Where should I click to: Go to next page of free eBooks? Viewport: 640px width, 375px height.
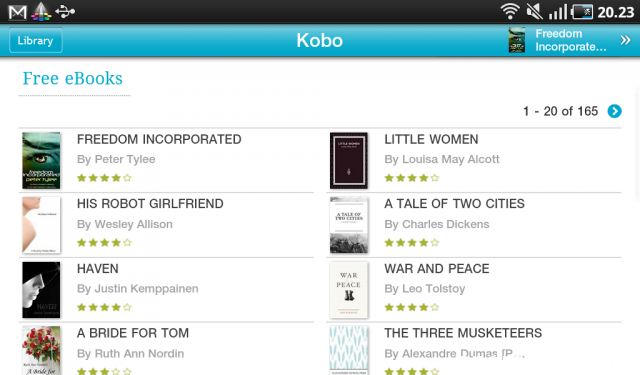[614, 111]
